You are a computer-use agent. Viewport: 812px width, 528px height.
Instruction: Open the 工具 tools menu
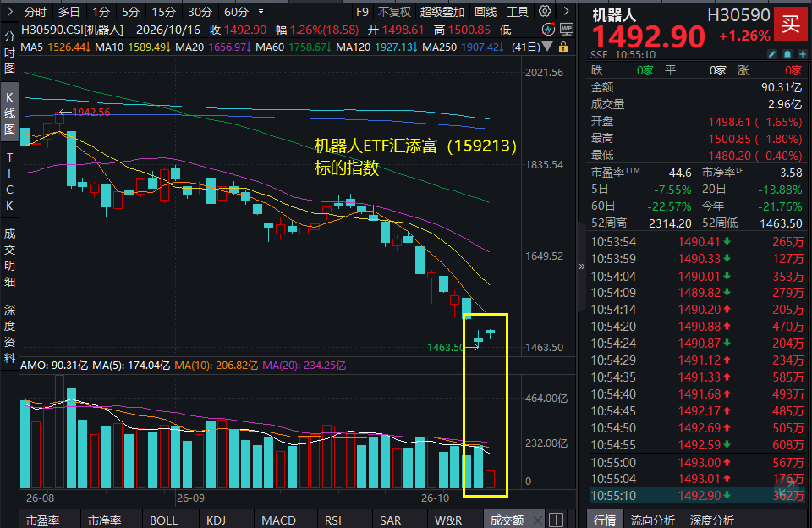[518, 12]
